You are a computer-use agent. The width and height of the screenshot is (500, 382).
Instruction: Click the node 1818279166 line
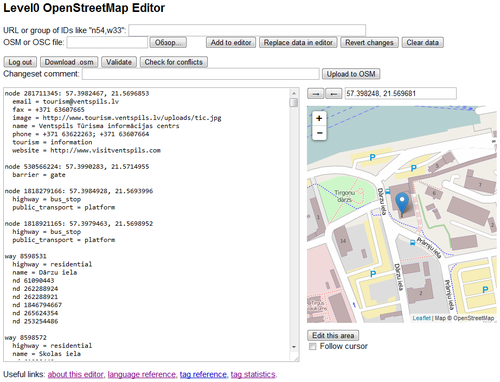pos(79,191)
